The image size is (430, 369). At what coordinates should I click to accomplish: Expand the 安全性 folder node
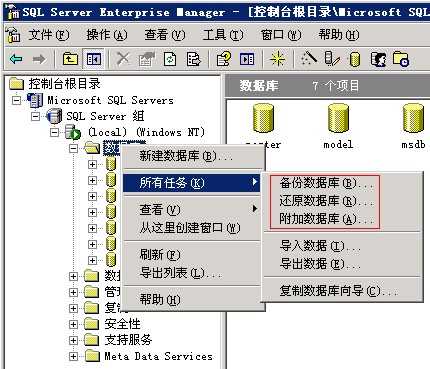tap(73, 324)
